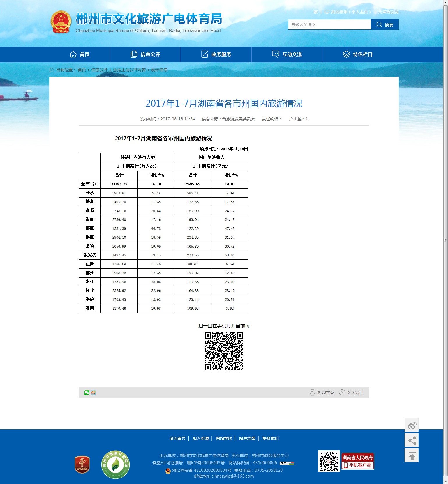Click the floating Weibo sidebar icon

412,426
